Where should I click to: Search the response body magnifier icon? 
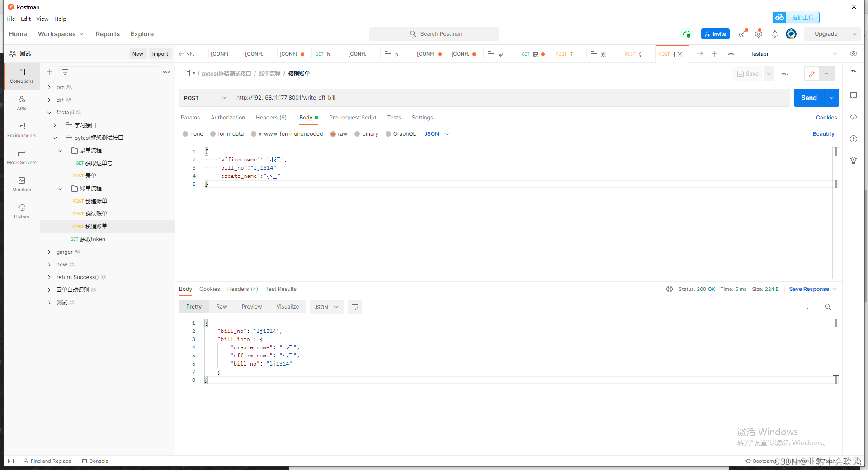point(828,307)
